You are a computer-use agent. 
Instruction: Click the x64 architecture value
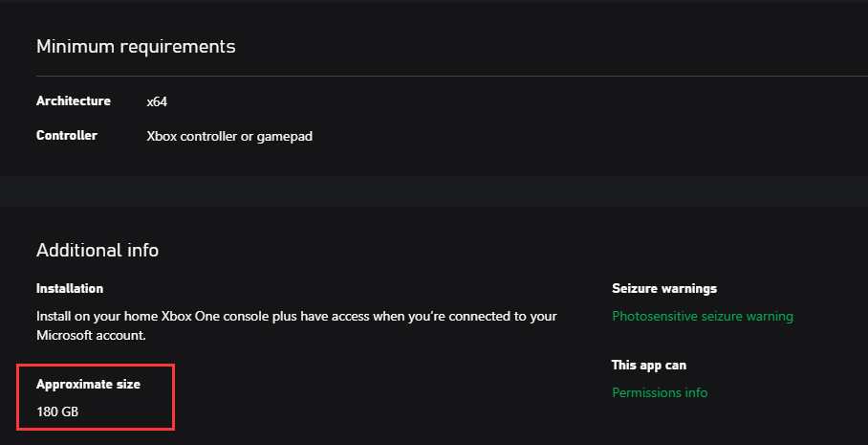(x=157, y=101)
